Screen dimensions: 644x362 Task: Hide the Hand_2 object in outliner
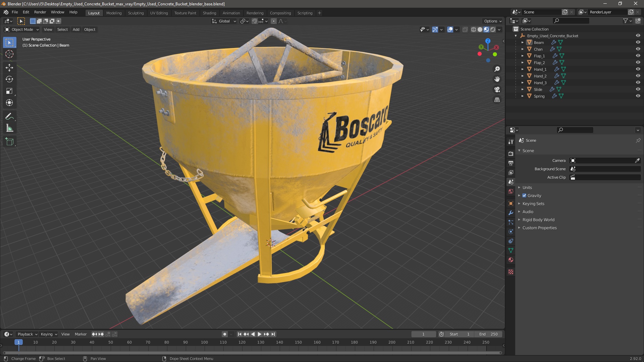638,76
